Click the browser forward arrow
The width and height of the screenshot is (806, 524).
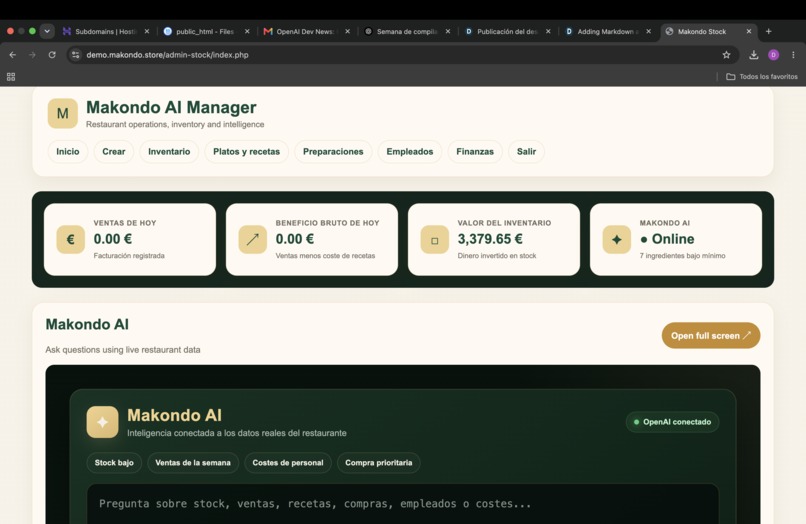(x=32, y=55)
